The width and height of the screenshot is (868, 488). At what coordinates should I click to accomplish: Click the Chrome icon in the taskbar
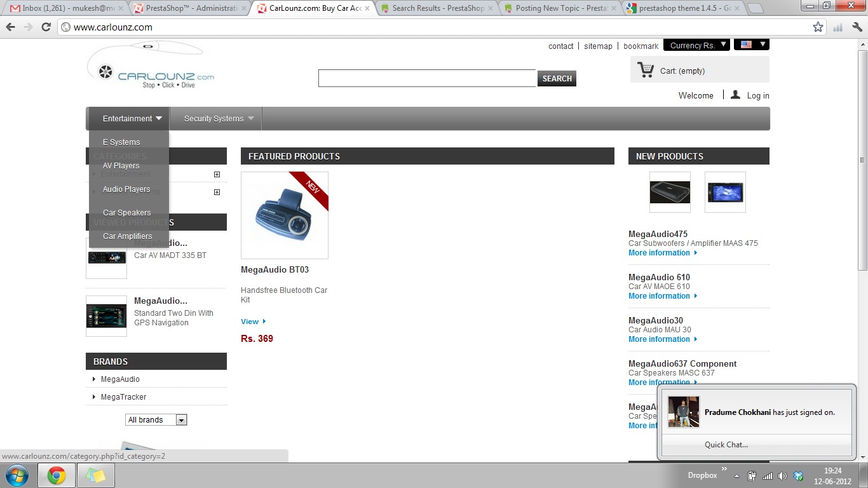57,475
